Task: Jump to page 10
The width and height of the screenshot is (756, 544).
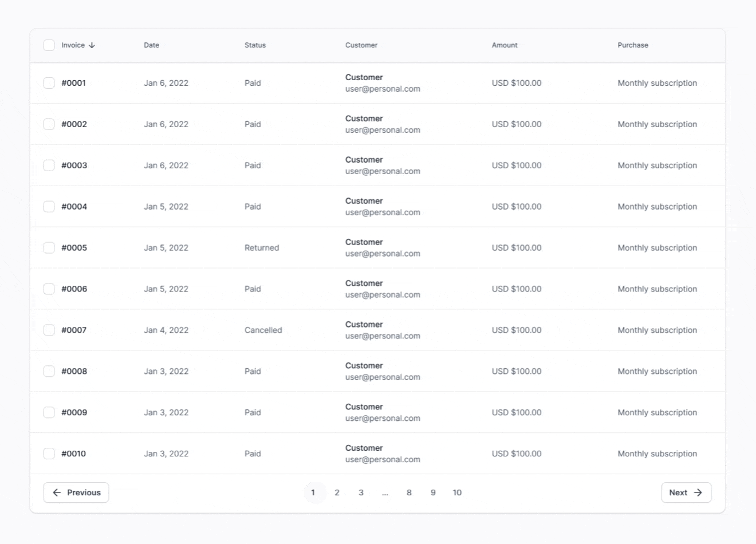Action: click(457, 492)
